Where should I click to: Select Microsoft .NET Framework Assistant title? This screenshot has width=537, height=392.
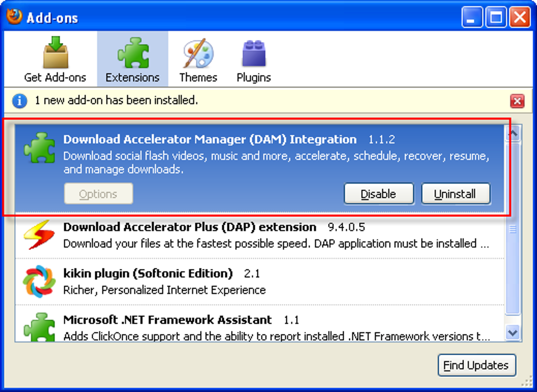point(167,320)
